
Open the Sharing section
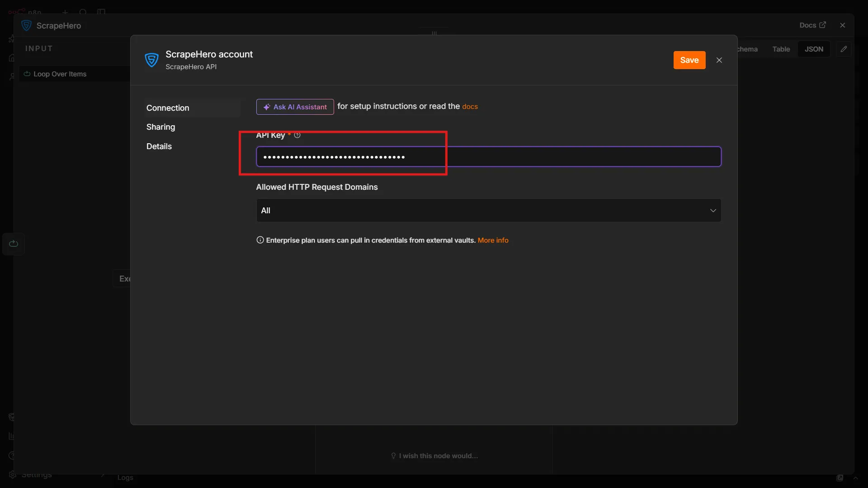160,127
